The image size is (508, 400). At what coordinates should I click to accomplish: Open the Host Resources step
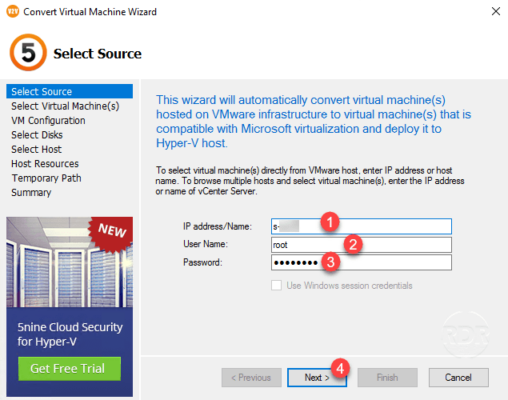click(45, 163)
